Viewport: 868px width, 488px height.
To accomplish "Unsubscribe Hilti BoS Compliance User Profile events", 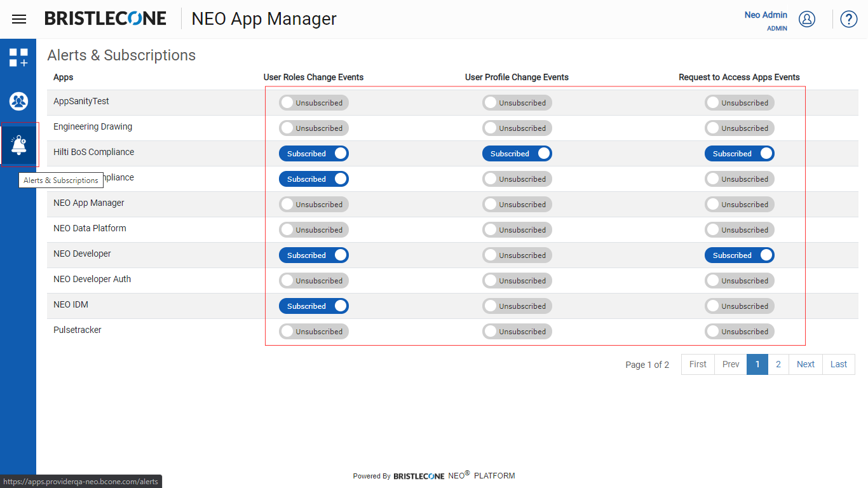I will point(517,154).
